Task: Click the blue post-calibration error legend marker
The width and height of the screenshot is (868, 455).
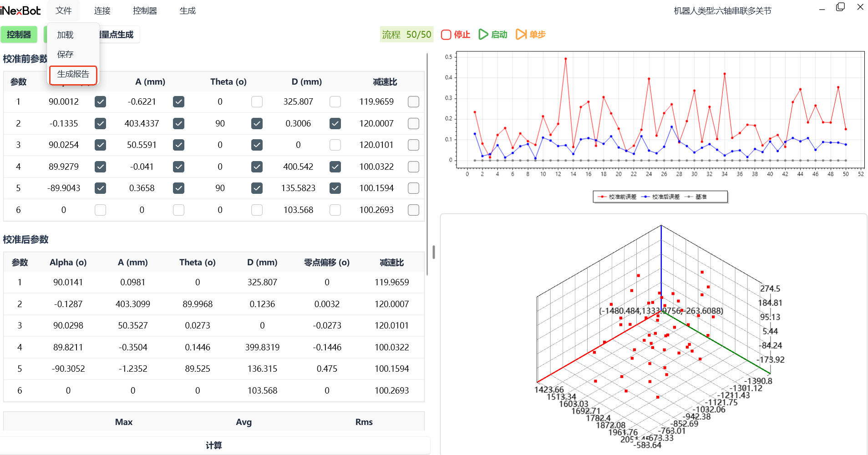Action: point(646,197)
